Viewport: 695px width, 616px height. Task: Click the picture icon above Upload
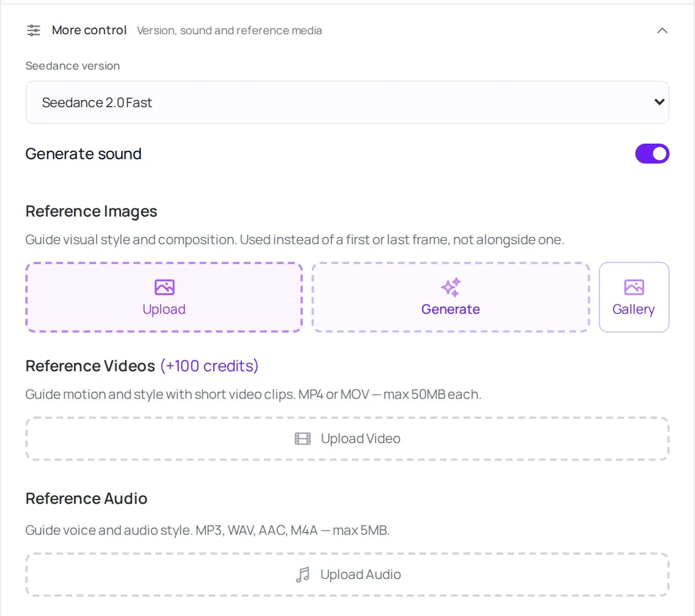pyautogui.click(x=164, y=287)
